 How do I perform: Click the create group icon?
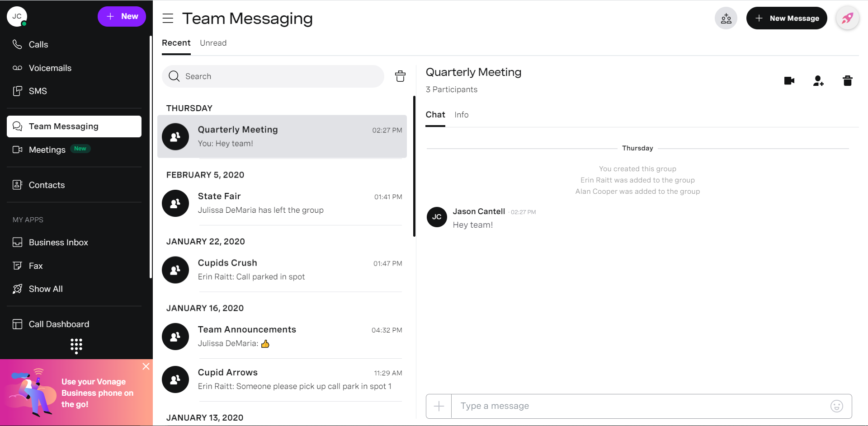point(726,19)
